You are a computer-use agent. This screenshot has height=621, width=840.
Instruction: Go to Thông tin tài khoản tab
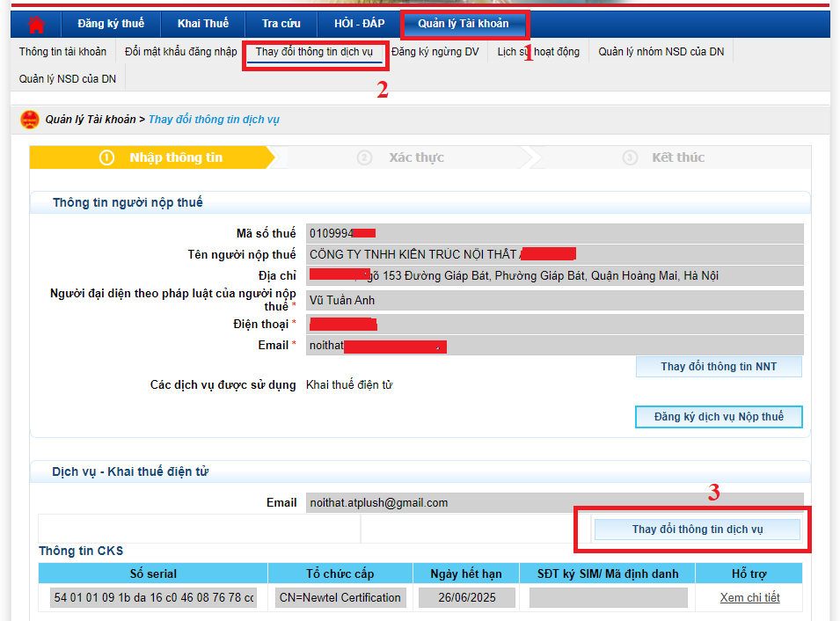point(62,52)
